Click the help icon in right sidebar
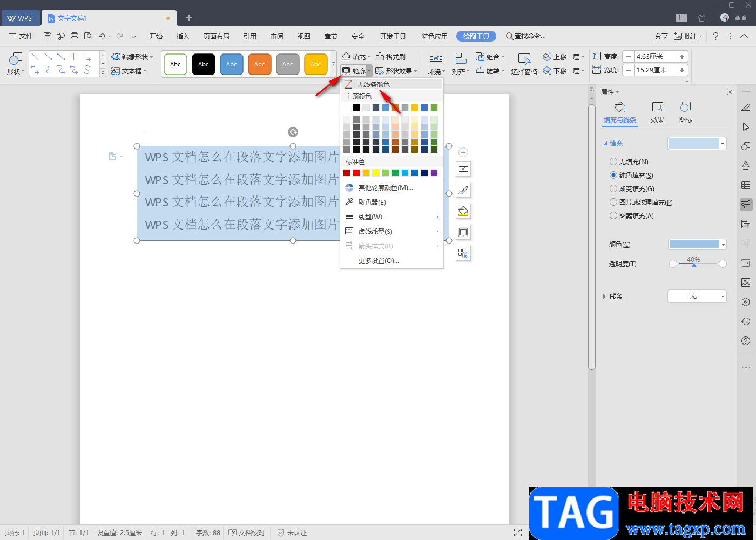756x540 pixels. coord(746,341)
